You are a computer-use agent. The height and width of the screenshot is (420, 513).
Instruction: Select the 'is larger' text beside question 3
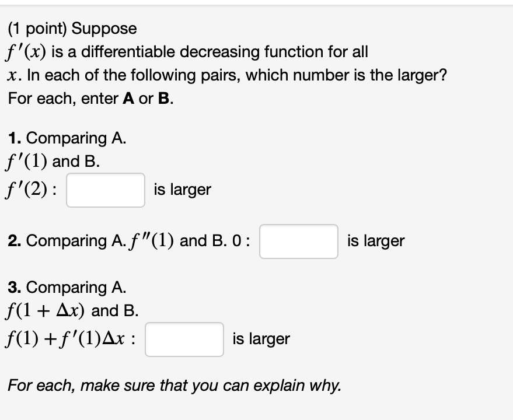tap(260, 338)
